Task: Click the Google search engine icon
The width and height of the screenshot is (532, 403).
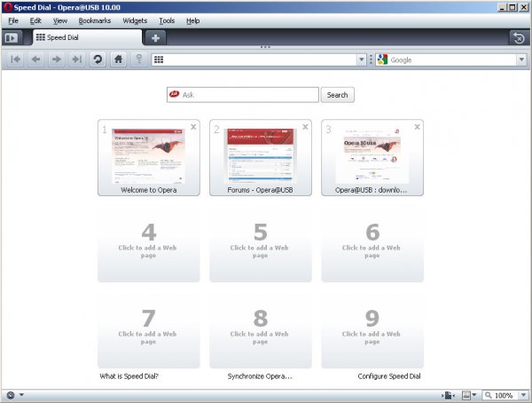Action: (382, 59)
